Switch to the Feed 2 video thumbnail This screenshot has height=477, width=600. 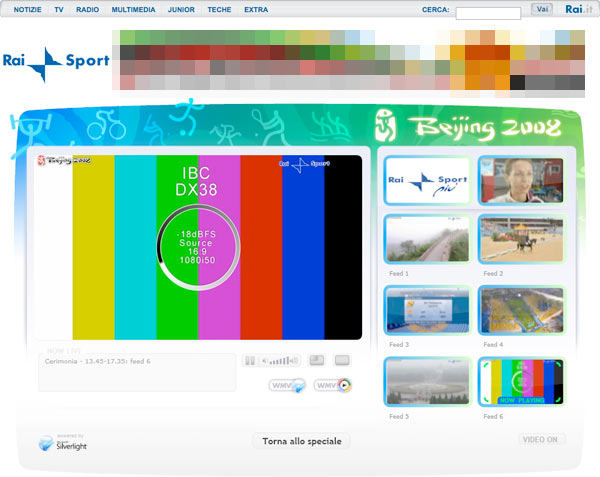[521, 238]
